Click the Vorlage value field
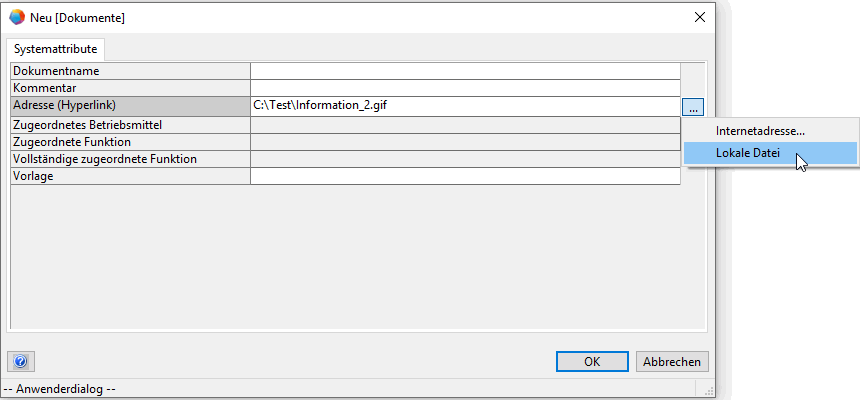Viewport: 860px width, 400px height. click(465, 176)
